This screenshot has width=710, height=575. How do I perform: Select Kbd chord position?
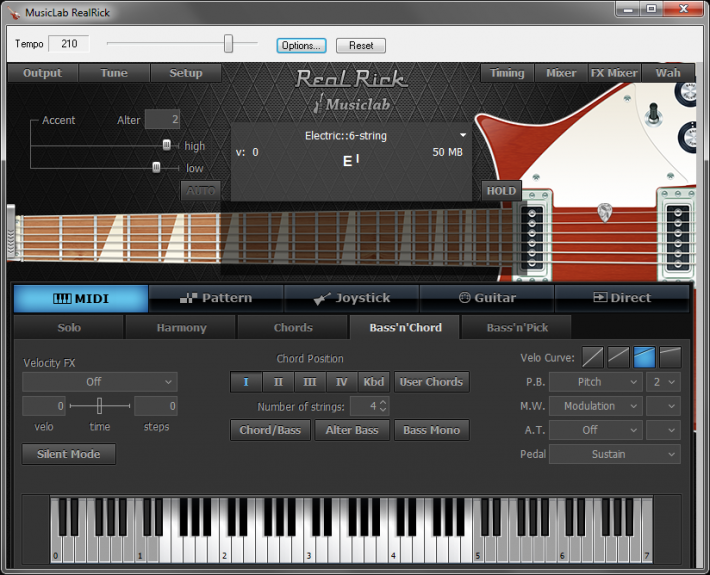tap(374, 382)
